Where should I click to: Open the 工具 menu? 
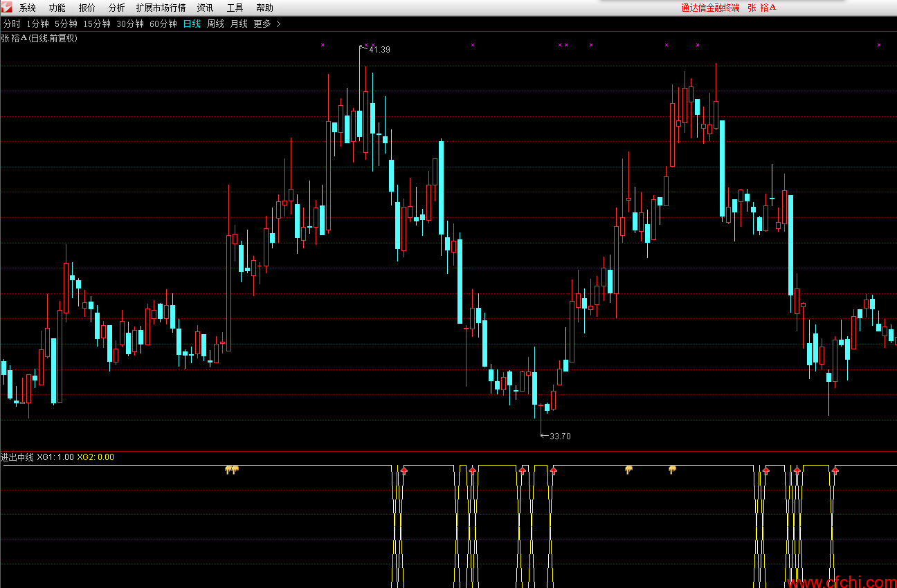(x=235, y=8)
